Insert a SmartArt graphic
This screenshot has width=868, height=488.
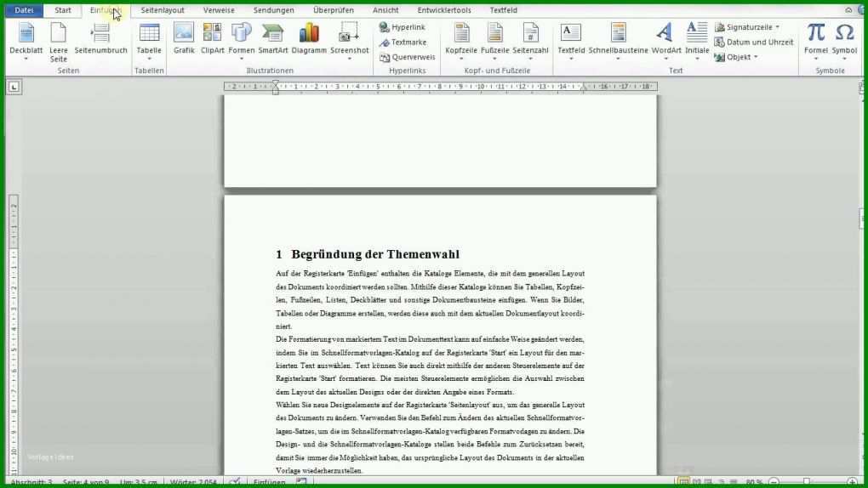tap(273, 39)
